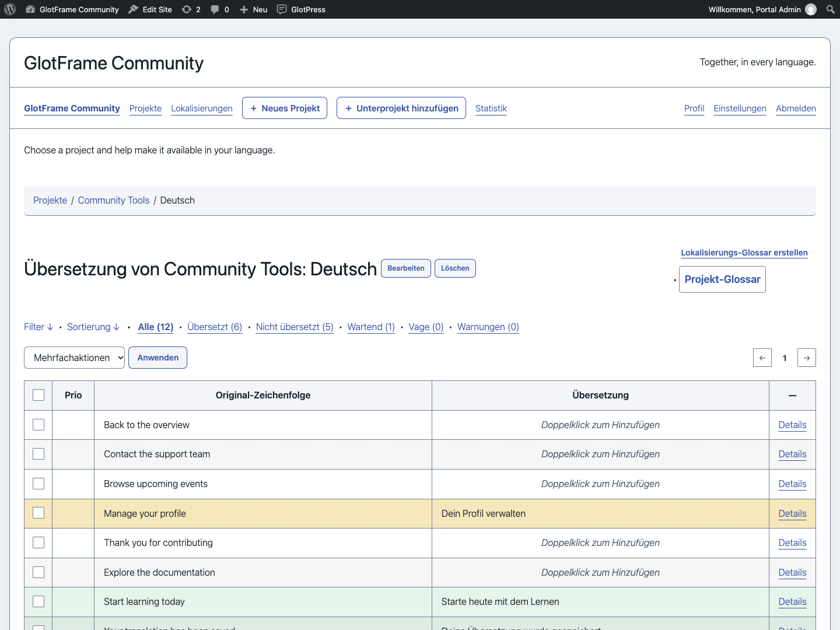Click the Löschen button

(455, 268)
